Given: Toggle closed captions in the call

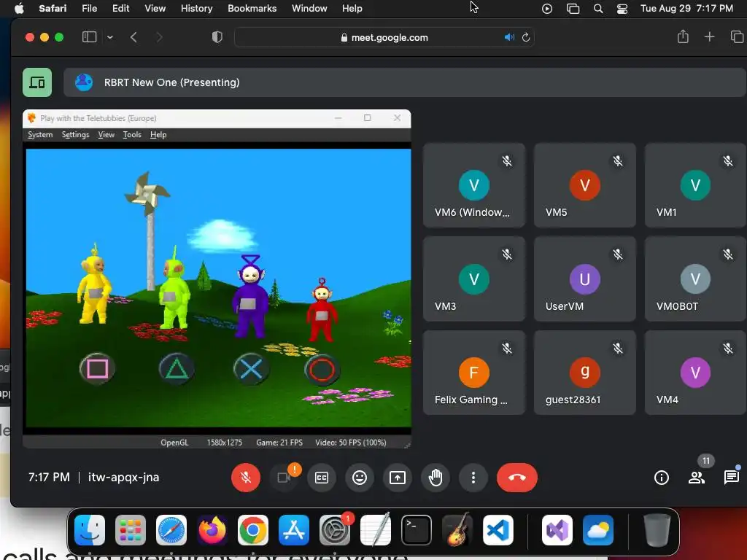Looking at the screenshot, I should [322, 477].
